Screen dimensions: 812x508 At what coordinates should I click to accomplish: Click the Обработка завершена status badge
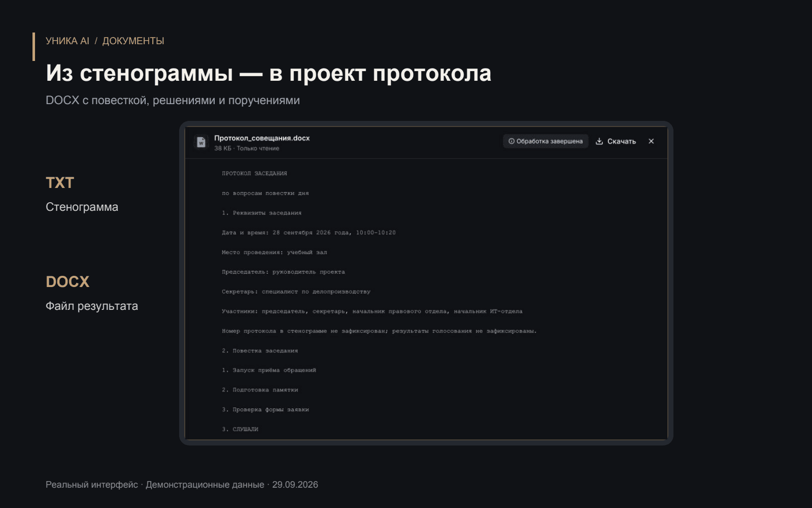[x=546, y=141]
